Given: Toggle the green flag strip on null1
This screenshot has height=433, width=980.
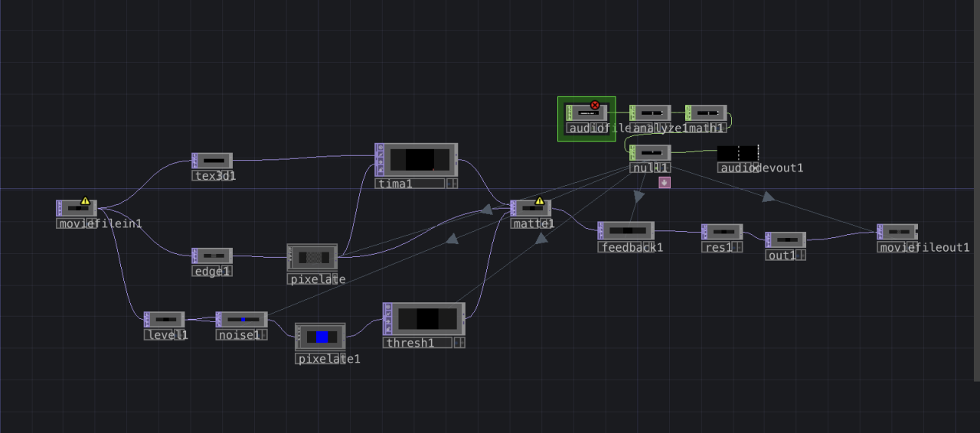Looking at the screenshot, I should point(633,152).
